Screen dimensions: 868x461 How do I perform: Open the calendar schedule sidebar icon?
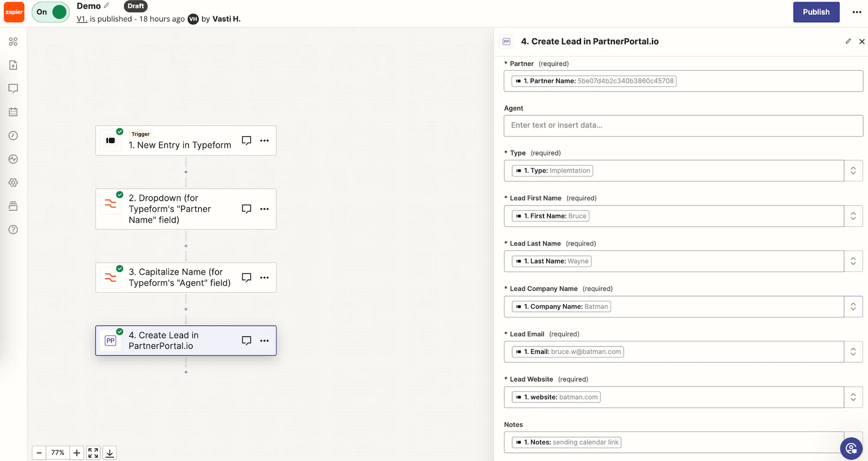(x=13, y=112)
